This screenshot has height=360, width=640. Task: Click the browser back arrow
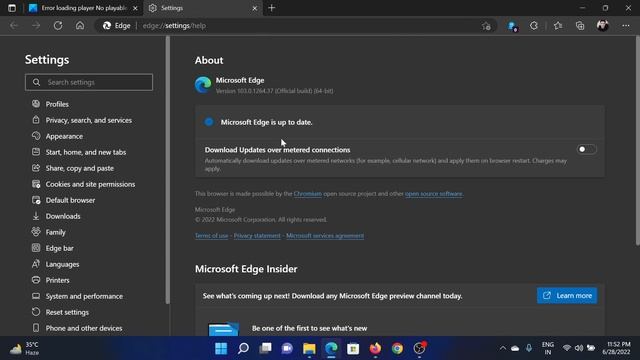tap(14, 26)
